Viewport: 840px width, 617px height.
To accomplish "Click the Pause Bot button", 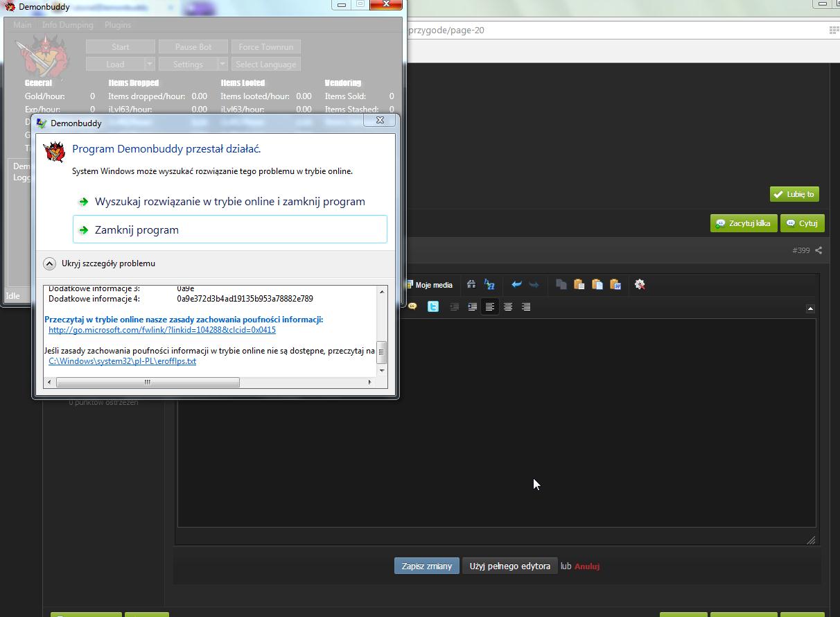I will coord(193,46).
